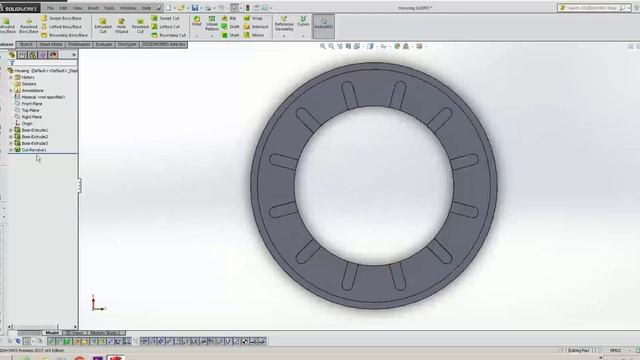Click the Lofted Cut tool
The width and height of the screenshot is (640, 360).
(165, 27)
